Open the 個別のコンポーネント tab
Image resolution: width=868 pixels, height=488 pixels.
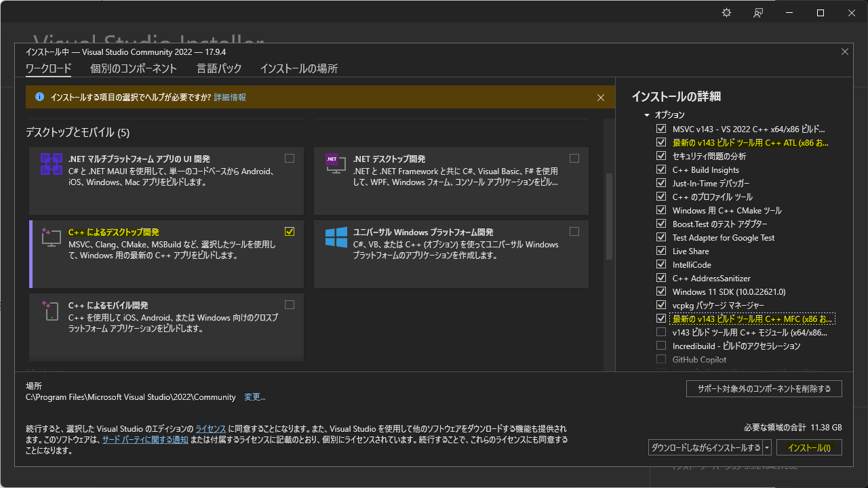click(133, 68)
